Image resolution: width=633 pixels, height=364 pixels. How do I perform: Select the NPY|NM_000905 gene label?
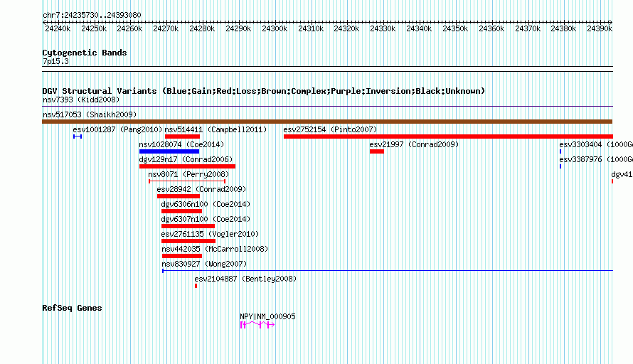pyautogui.click(x=267, y=316)
